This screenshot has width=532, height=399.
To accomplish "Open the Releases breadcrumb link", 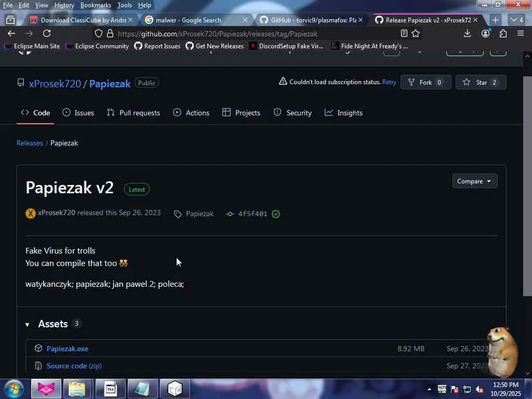I will (30, 143).
